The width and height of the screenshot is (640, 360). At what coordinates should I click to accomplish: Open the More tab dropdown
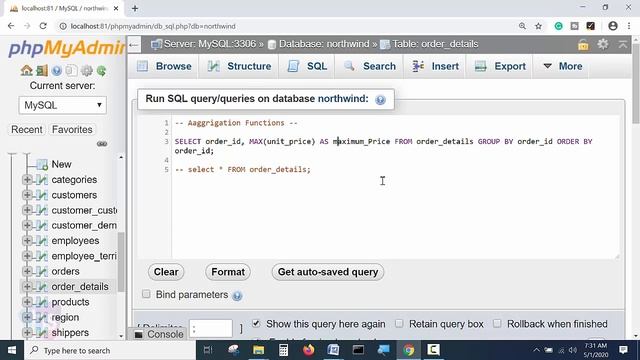click(x=562, y=66)
